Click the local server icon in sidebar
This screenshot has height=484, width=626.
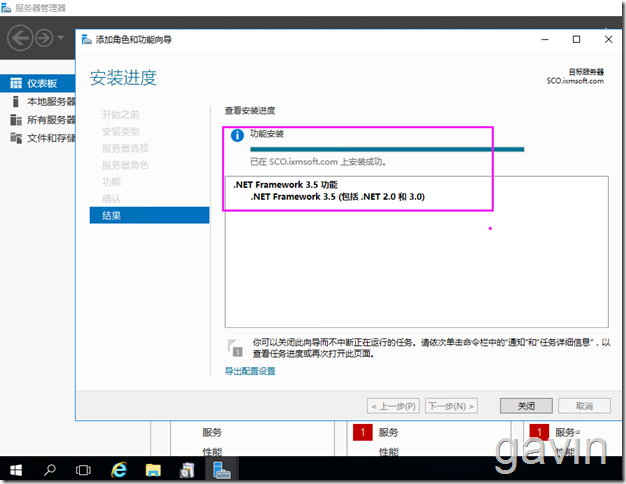[16, 101]
